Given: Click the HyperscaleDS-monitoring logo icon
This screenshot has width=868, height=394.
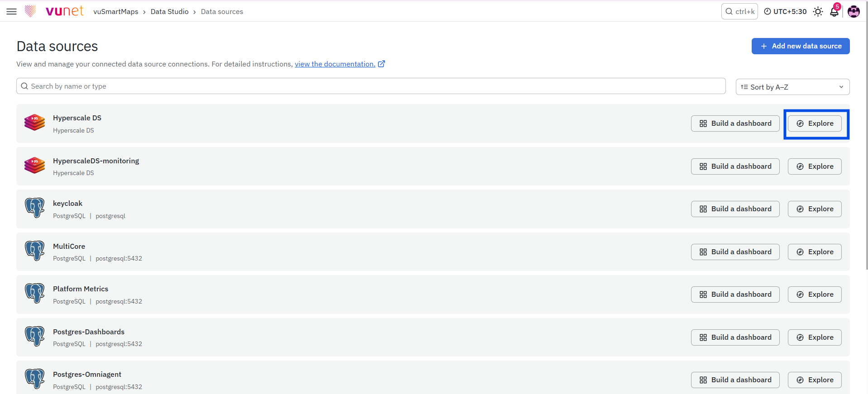Looking at the screenshot, I should tap(34, 166).
